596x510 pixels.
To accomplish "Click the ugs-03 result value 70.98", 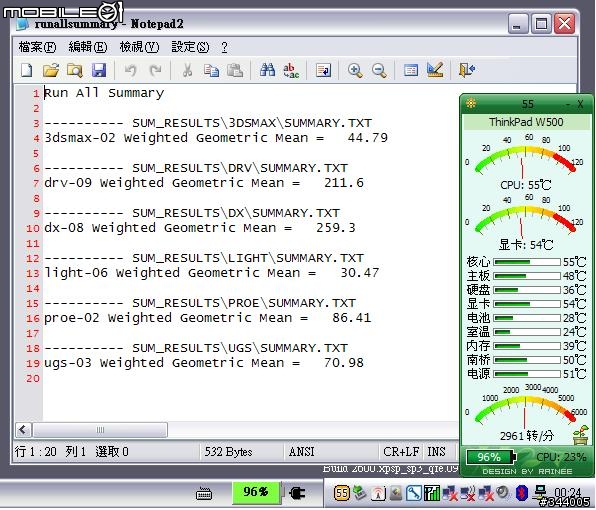I will (x=344, y=363).
